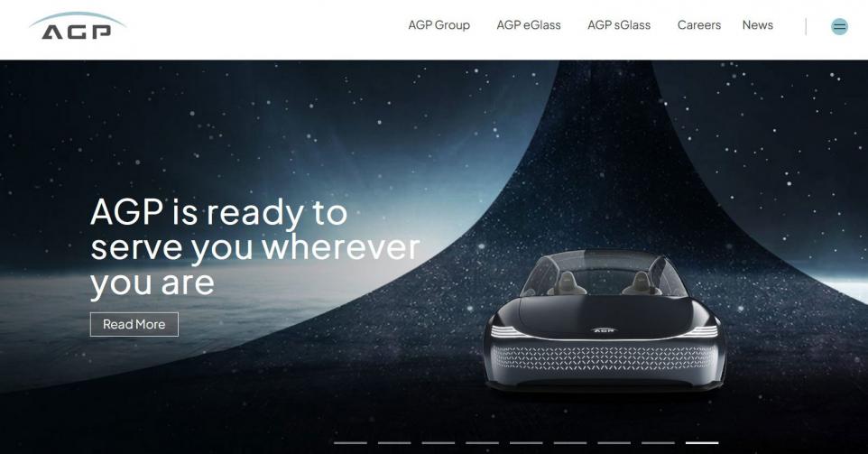Select the third carousel slide indicator
This screenshot has height=454, width=868.
(x=439, y=443)
